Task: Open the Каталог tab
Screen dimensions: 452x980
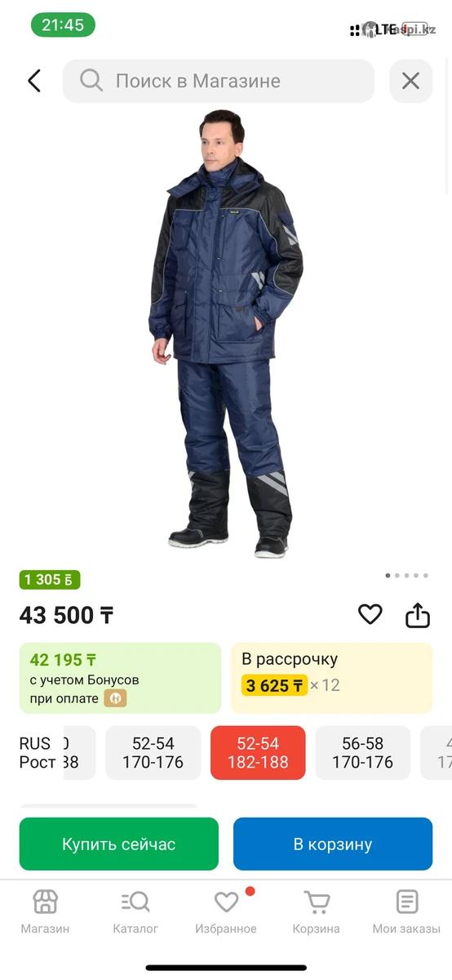Action: click(135, 911)
